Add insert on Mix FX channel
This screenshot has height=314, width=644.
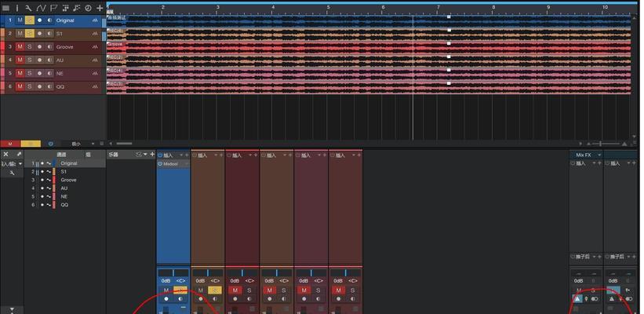coord(599,163)
